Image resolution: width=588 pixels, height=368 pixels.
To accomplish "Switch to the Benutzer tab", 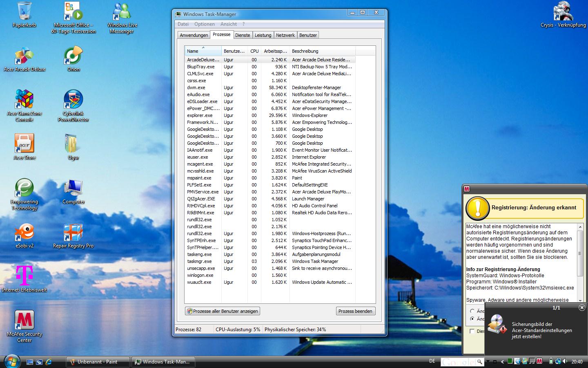I will tap(308, 35).
